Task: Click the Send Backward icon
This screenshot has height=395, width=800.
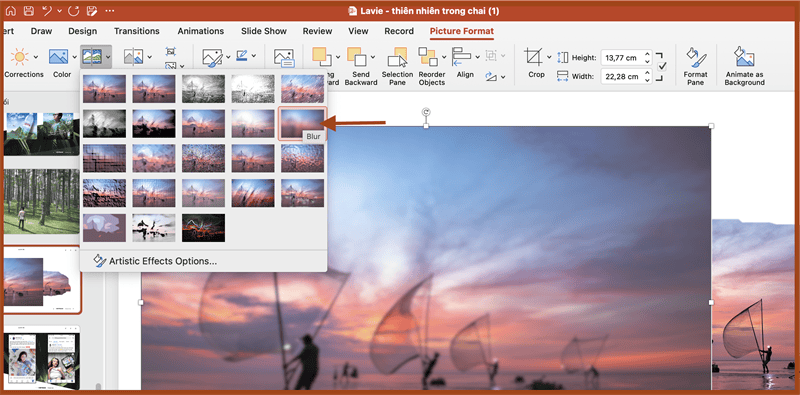Action: coord(357,57)
